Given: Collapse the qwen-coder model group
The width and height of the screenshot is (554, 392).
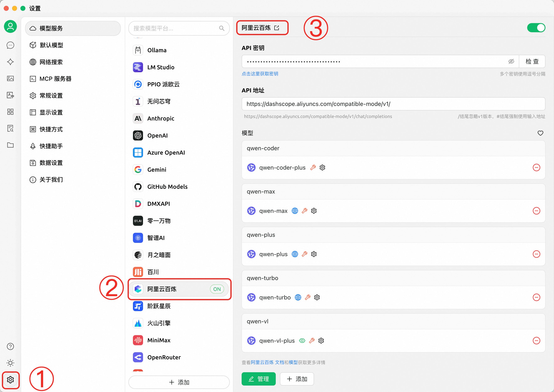Looking at the screenshot, I should click(263, 148).
